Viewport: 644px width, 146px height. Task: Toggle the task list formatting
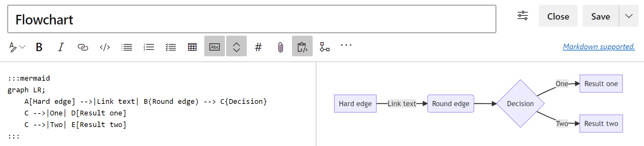(x=171, y=47)
